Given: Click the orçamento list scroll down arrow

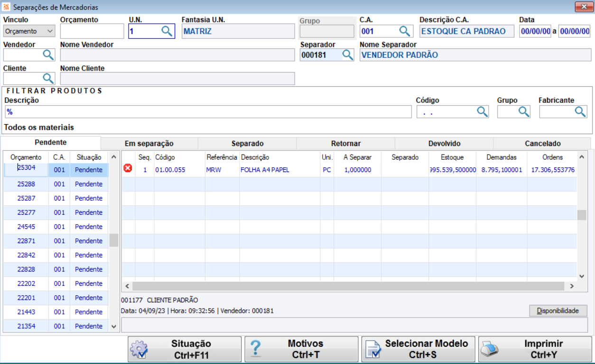Looking at the screenshot, I should click(x=114, y=327).
